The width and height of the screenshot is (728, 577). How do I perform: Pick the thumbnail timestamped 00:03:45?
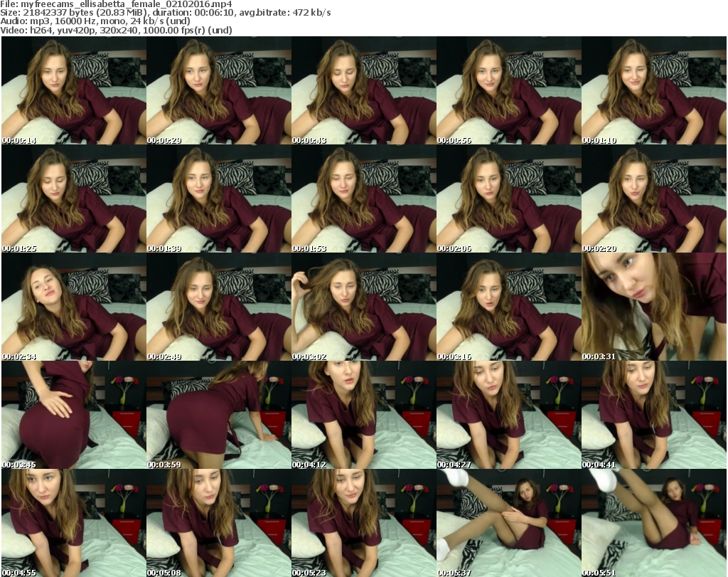pos(74,415)
